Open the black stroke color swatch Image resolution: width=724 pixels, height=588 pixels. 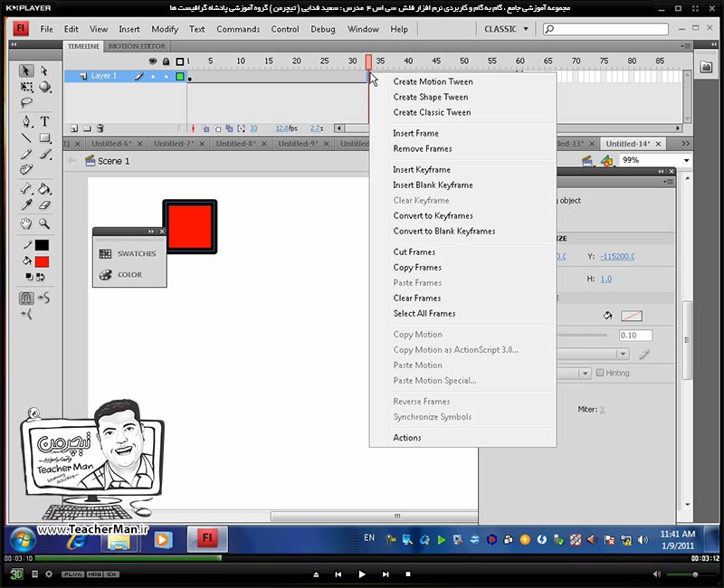click(42, 245)
